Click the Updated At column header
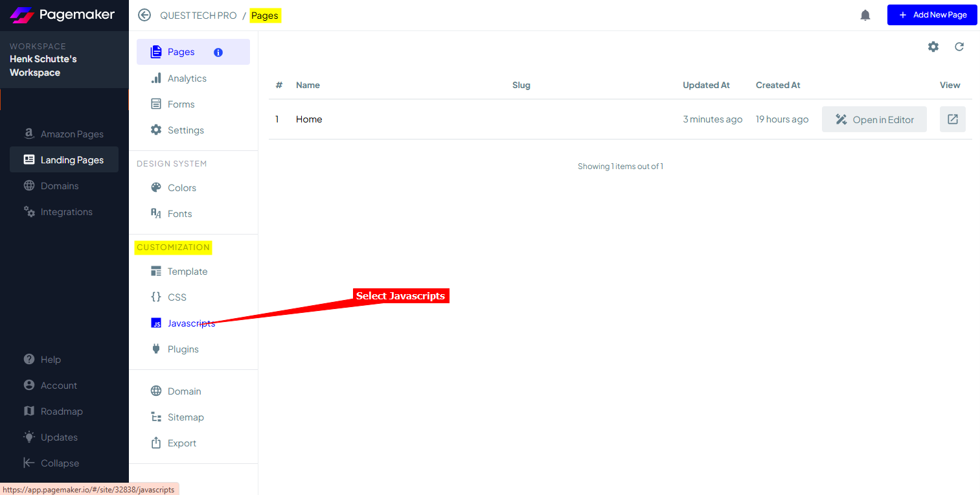980x495 pixels. [x=706, y=85]
